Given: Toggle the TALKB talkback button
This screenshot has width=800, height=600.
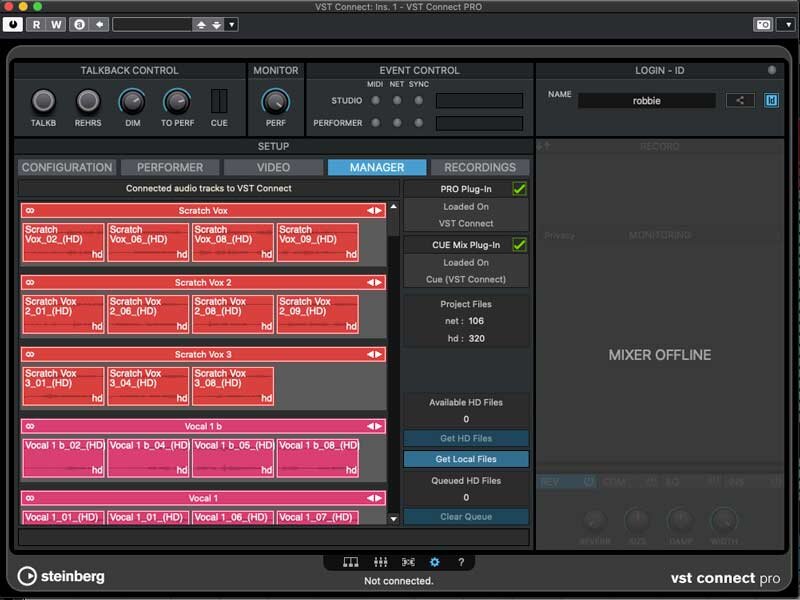Looking at the screenshot, I should (43, 101).
